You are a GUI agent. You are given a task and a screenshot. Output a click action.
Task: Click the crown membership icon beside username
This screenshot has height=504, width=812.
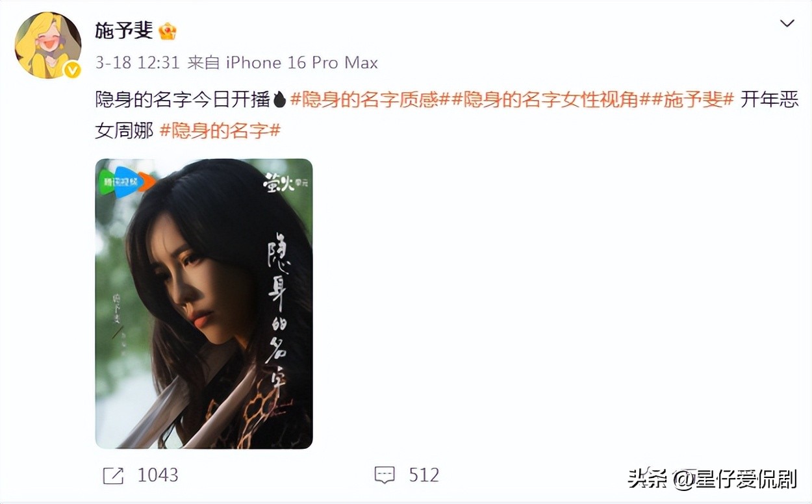(168, 31)
